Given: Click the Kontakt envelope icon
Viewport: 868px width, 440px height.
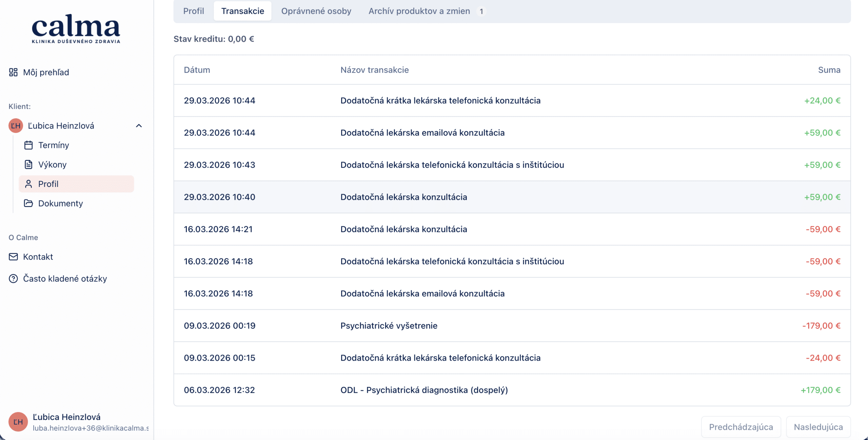Looking at the screenshot, I should pyautogui.click(x=13, y=257).
